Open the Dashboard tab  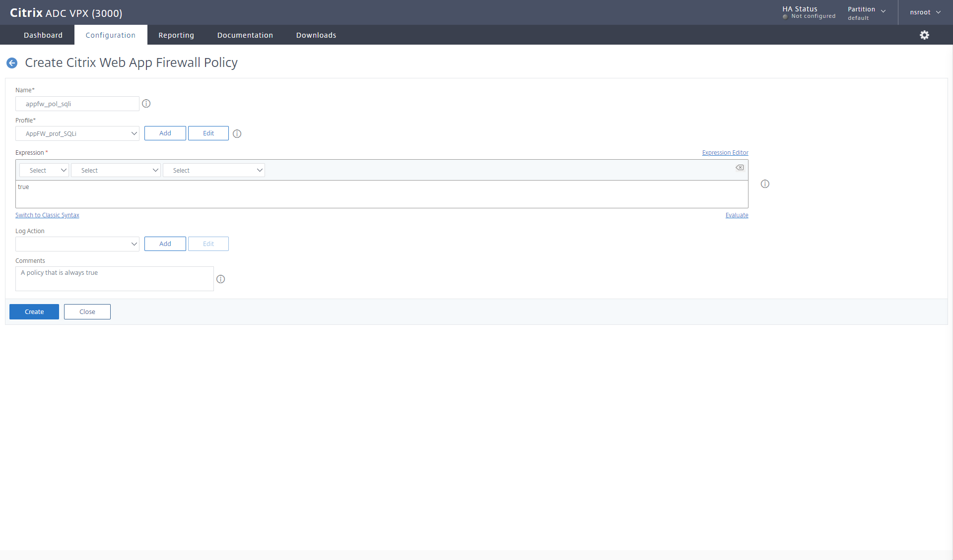(43, 35)
